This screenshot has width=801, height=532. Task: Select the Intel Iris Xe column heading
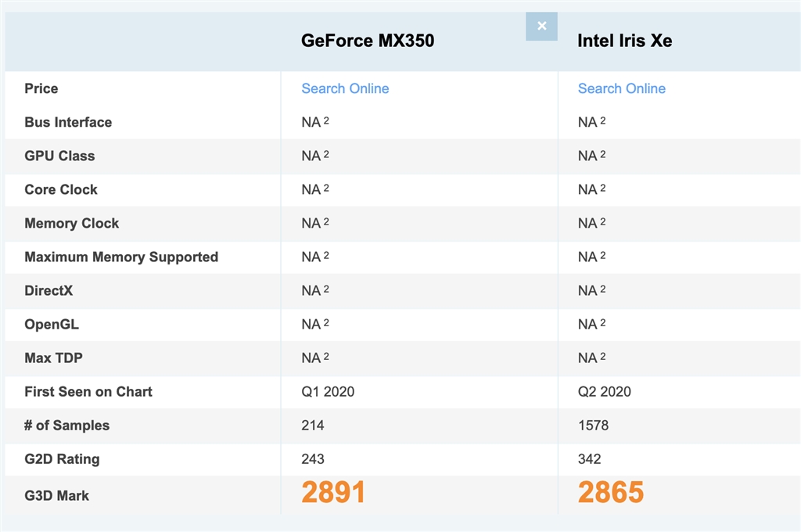pyautogui.click(x=624, y=41)
